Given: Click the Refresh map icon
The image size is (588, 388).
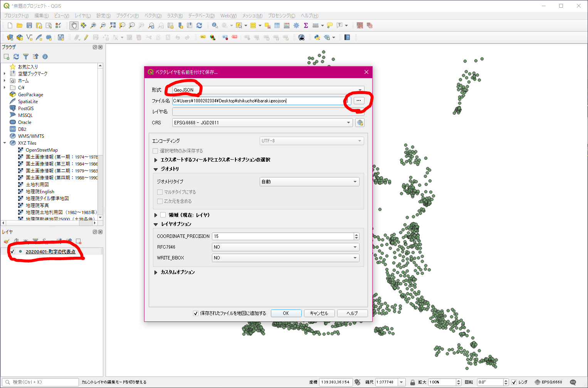Looking at the screenshot, I should (x=199, y=25).
